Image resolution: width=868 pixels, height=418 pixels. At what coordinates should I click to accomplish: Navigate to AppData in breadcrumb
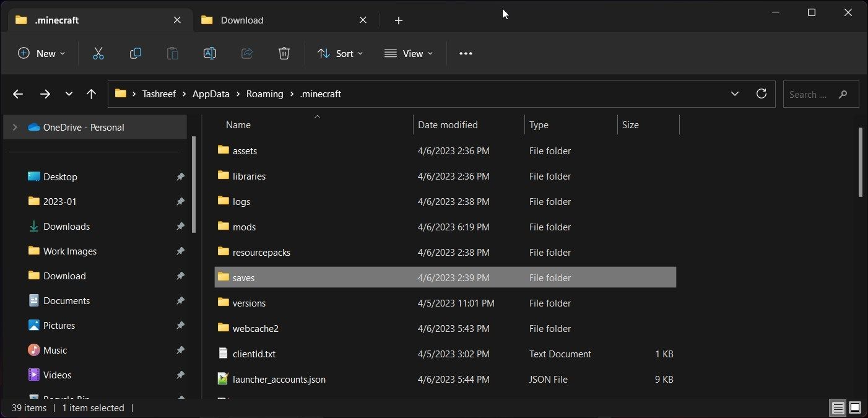(210, 94)
